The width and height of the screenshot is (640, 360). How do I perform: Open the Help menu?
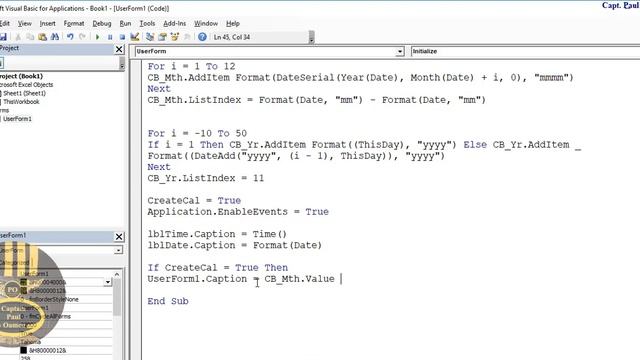tap(233, 24)
